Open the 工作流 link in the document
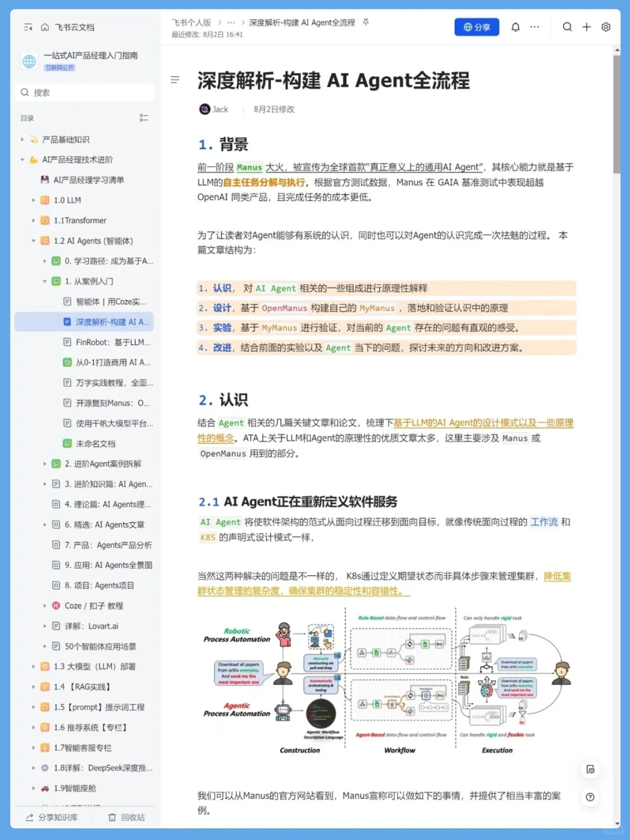 [x=544, y=522]
